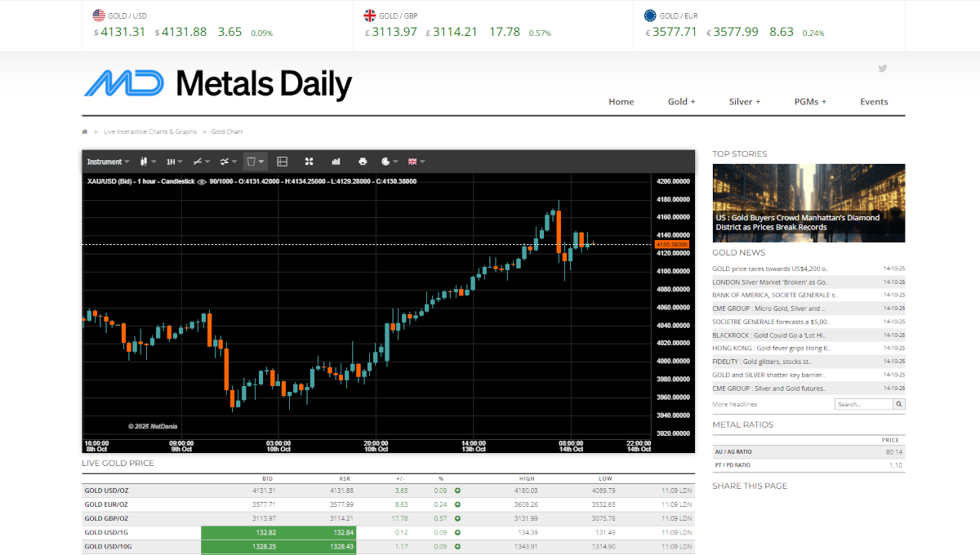The height and width of the screenshot is (555, 980).
Task: Click the bar chart volume icon
Action: 336,162
